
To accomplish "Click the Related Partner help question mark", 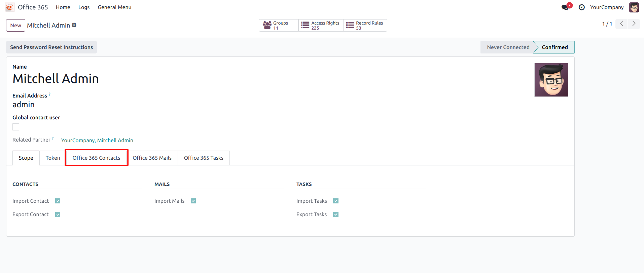I will click(x=53, y=138).
